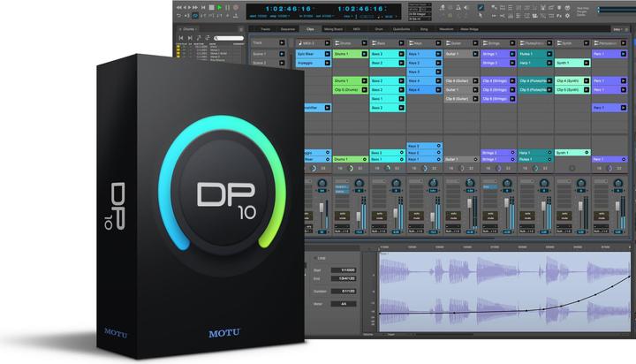The image size is (636, 364).
Task: Mute the Guitar mixer channel
Action: point(453,218)
